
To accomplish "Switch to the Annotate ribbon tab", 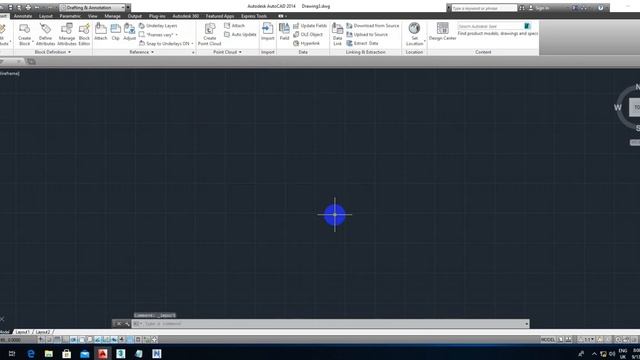I will [23, 16].
